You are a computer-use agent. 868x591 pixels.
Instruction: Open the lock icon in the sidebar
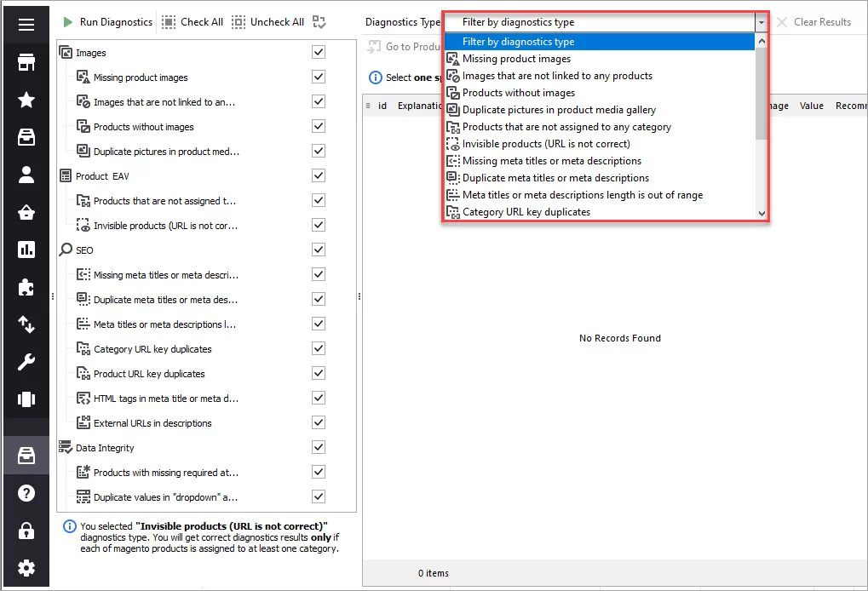(x=26, y=531)
